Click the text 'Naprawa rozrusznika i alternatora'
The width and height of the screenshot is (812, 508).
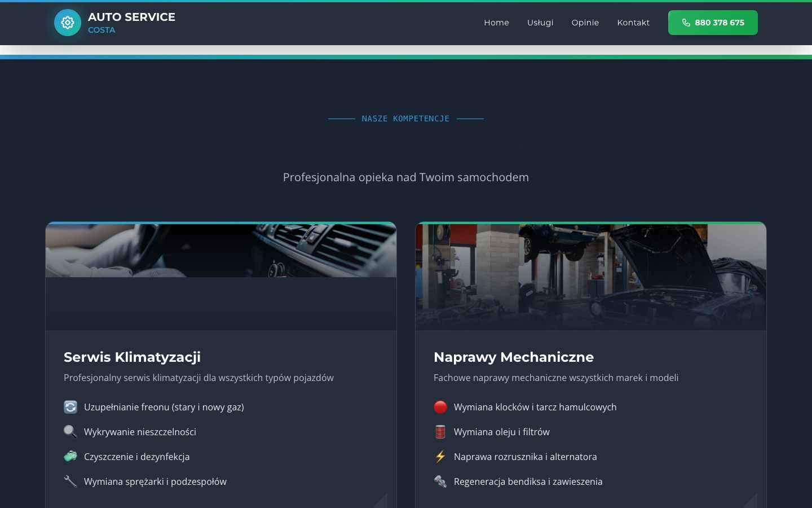(526, 457)
